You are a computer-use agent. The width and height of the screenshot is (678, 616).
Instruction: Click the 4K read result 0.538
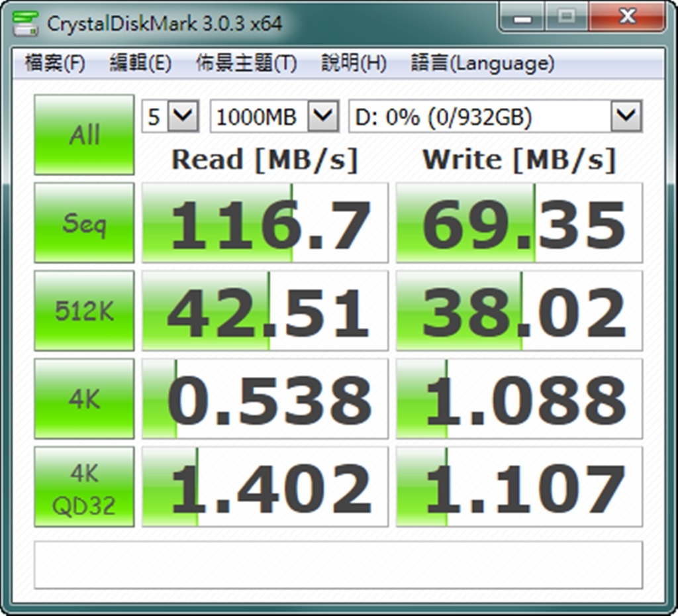tap(265, 398)
